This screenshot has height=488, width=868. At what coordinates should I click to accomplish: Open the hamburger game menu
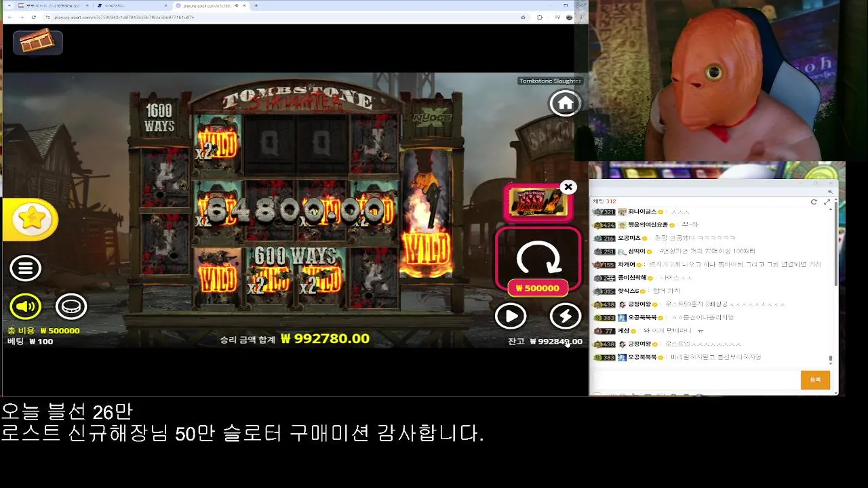click(25, 268)
